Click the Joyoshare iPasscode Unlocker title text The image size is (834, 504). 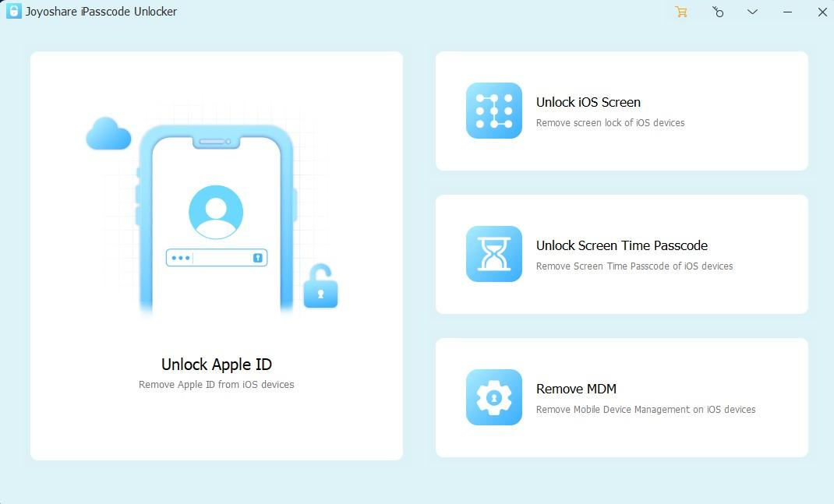coord(100,12)
